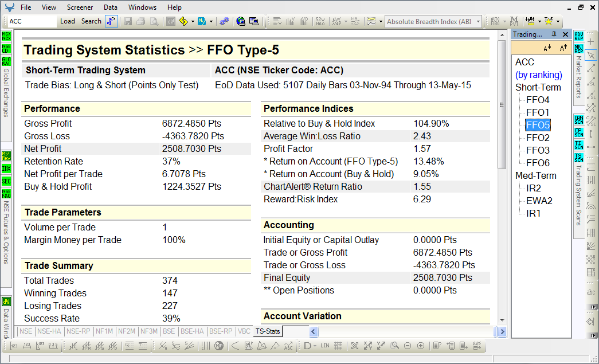The height and width of the screenshot is (364, 599).
Task: Click the TS SCN scan icon
Action: click(x=579, y=158)
